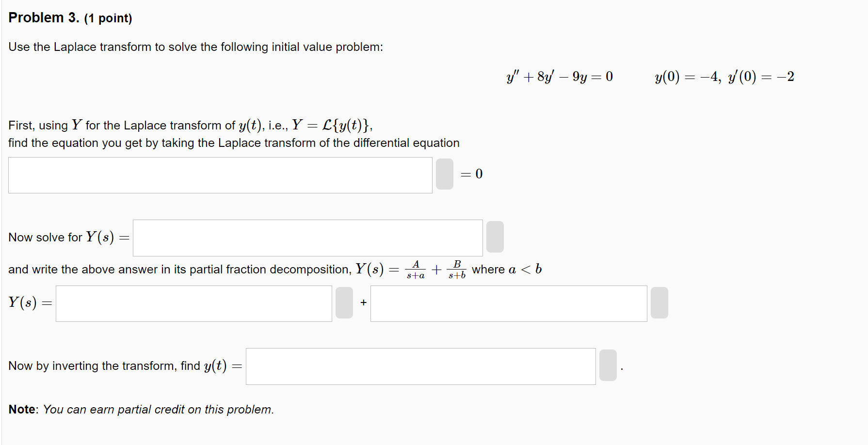The height and width of the screenshot is (445, 868).
Task: Click the '= 0' text after the first field
Action: pos(471,174)
